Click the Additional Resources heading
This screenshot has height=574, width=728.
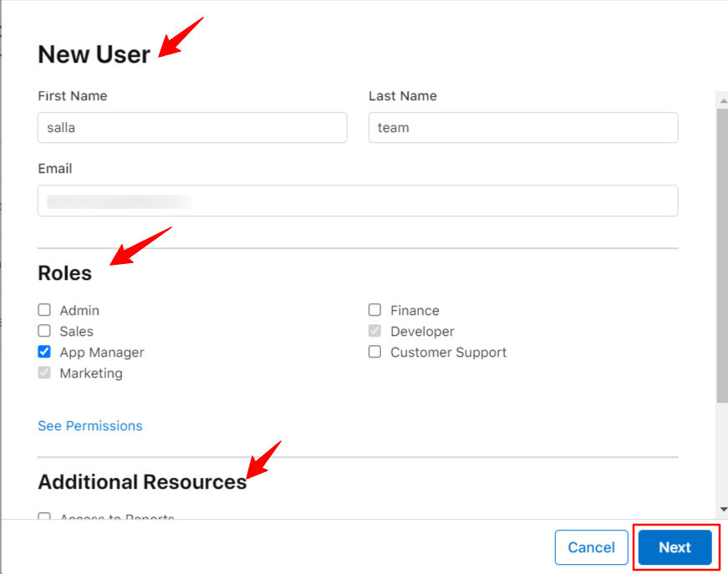142,482
